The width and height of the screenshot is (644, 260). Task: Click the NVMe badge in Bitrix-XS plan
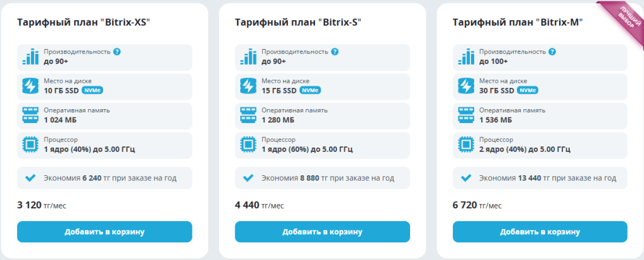tap(92, 90)
